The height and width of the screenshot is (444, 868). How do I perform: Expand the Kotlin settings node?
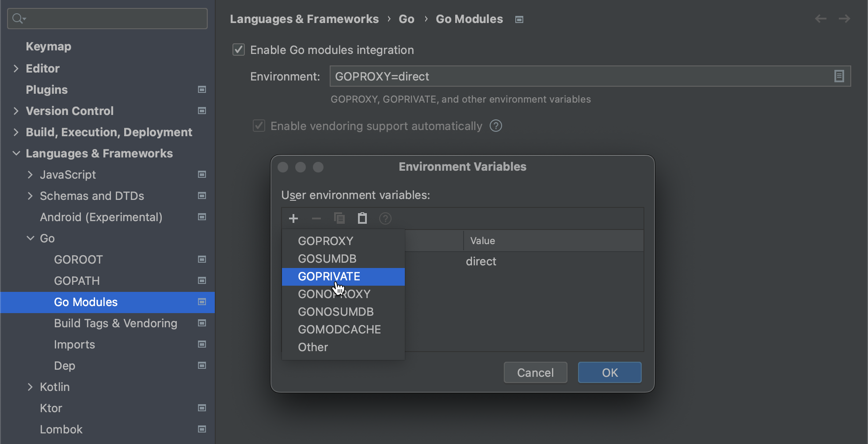pos(30,387)
